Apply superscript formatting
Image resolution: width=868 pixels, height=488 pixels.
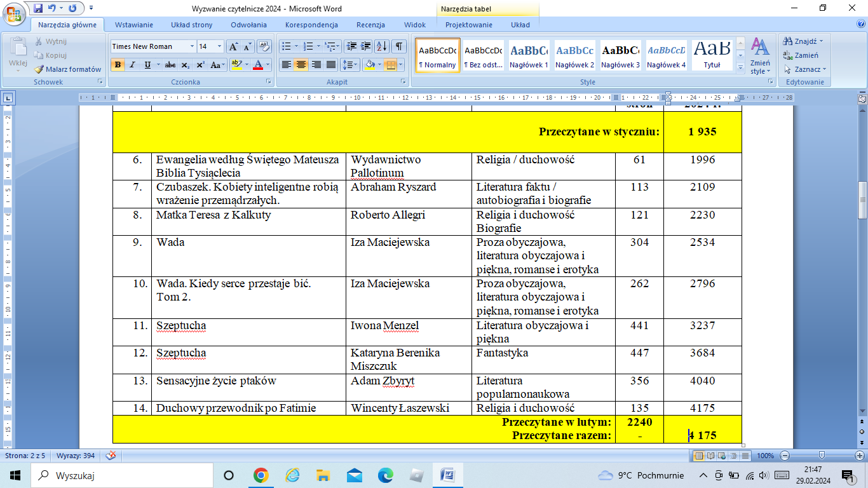[x=200, y=65]
